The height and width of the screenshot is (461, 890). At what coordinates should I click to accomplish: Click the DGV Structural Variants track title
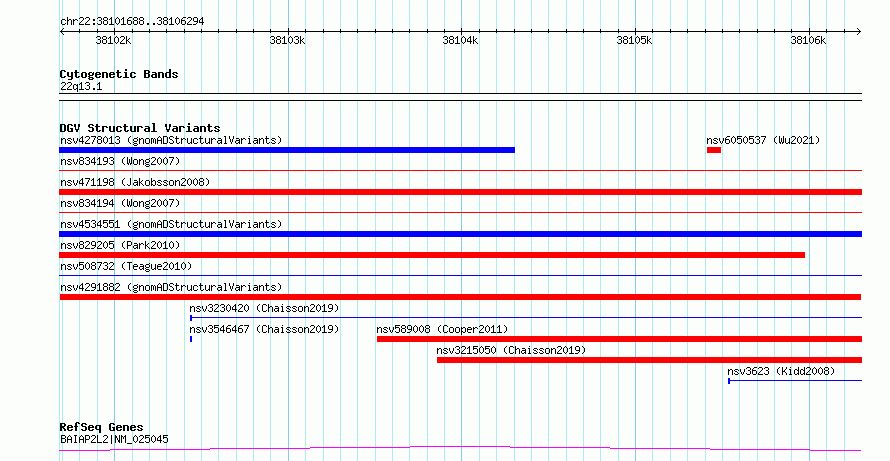pyautogui.click(x=140, y=128)
